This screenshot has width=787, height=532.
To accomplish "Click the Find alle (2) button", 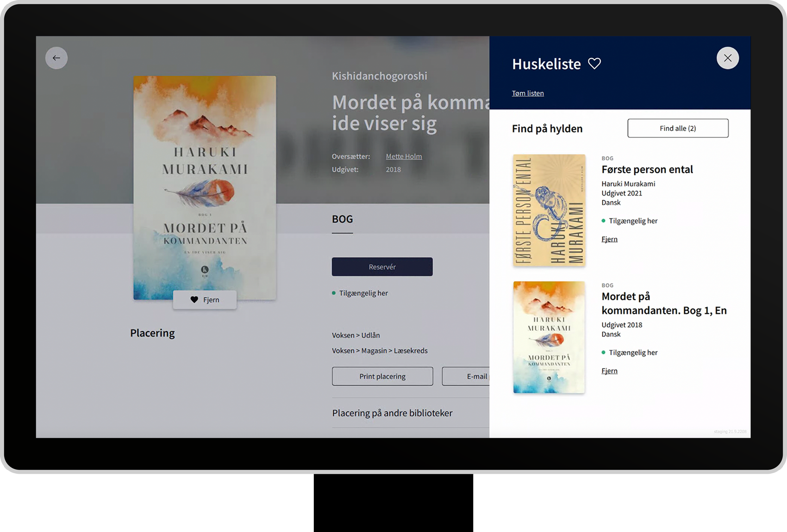I will point(678,128).
